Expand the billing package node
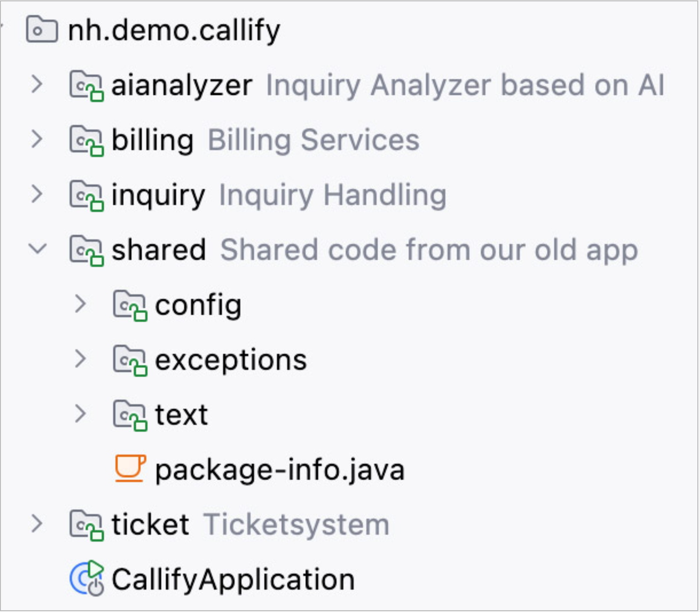The image size is (700, 612). 37,140
